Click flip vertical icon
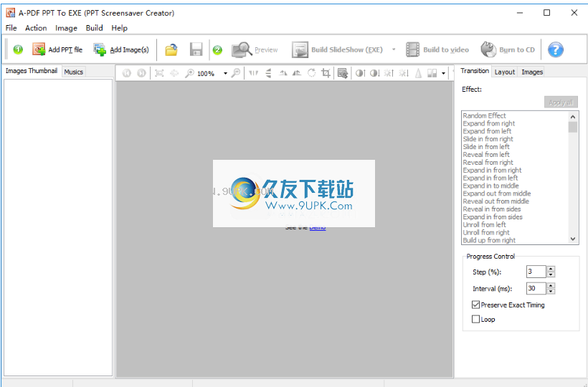This screenshot has width=588, height=387. 268,73
